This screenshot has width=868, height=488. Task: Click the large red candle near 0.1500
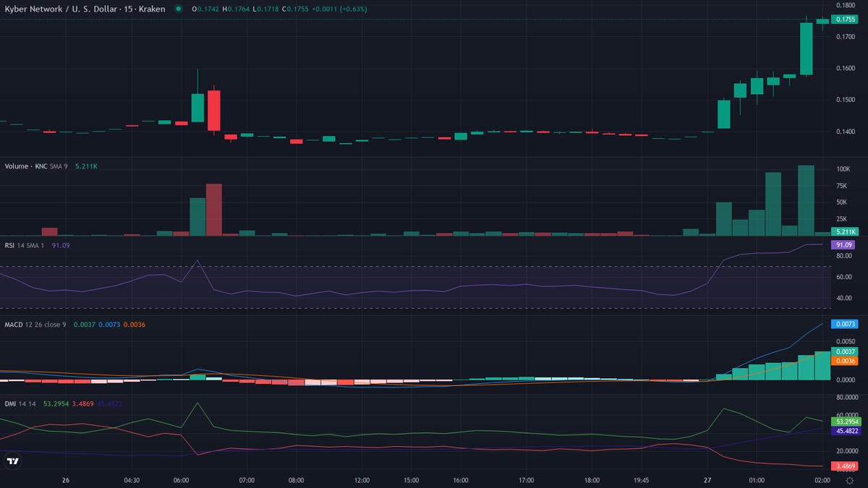tap(214, 111)
